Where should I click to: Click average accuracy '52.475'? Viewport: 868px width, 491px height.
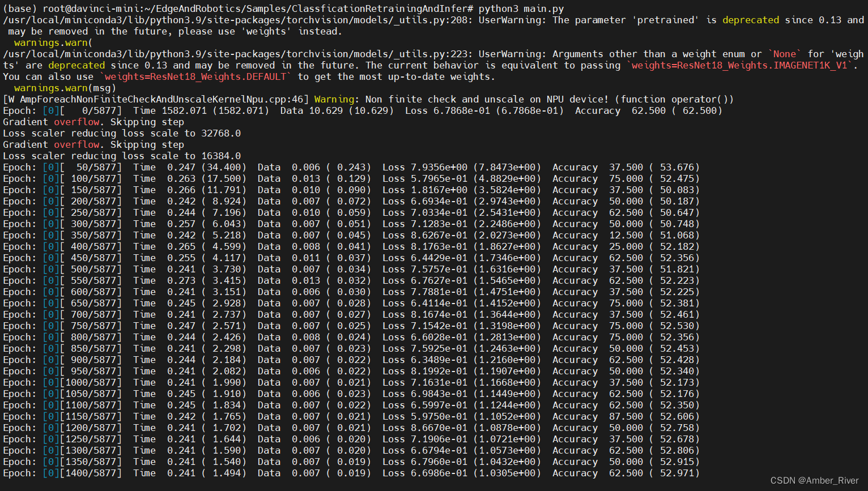click(x=677, y=178)
